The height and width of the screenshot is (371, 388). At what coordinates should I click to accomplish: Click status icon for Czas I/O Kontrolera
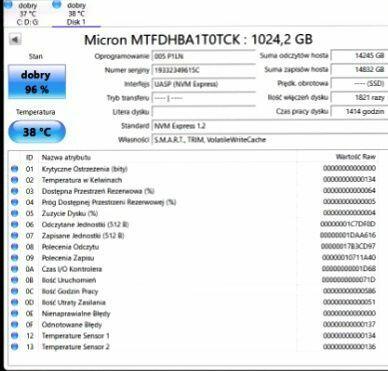(14, 269)
